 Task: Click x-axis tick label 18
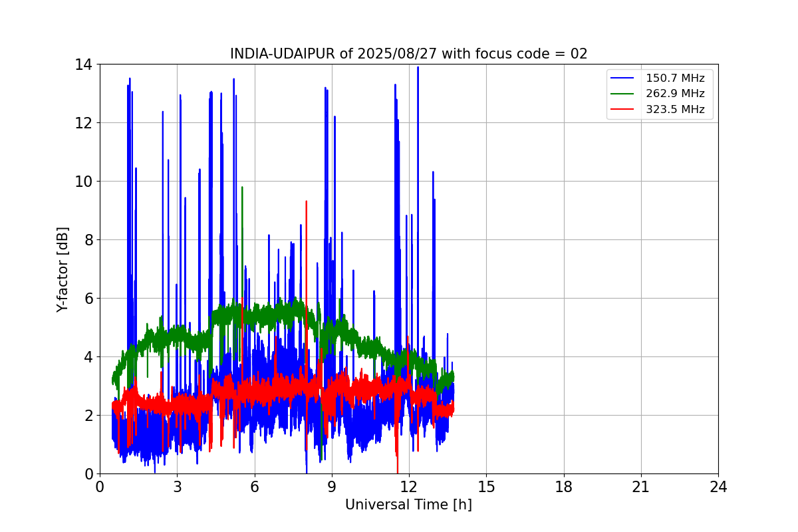click(564, 487)
